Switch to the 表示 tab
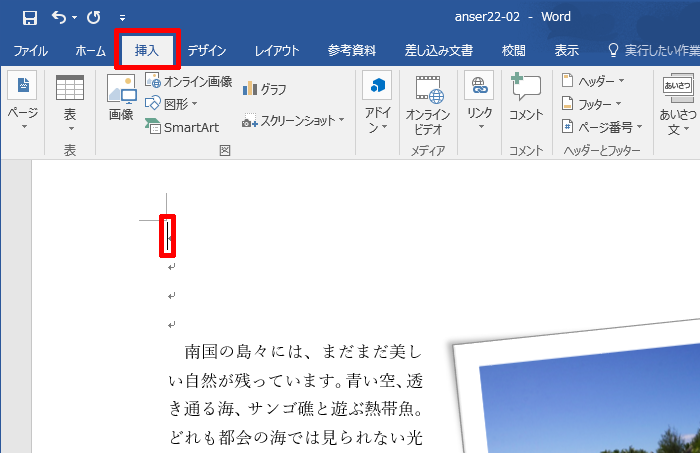Image resolution: width=700 pixels, height=453 pixels. (x=567, y=50)
